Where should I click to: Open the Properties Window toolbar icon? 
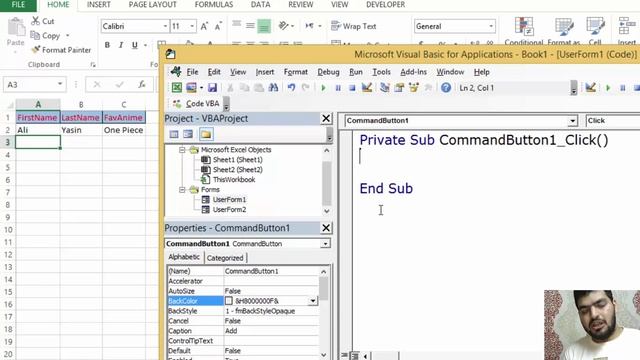point(399,87)
